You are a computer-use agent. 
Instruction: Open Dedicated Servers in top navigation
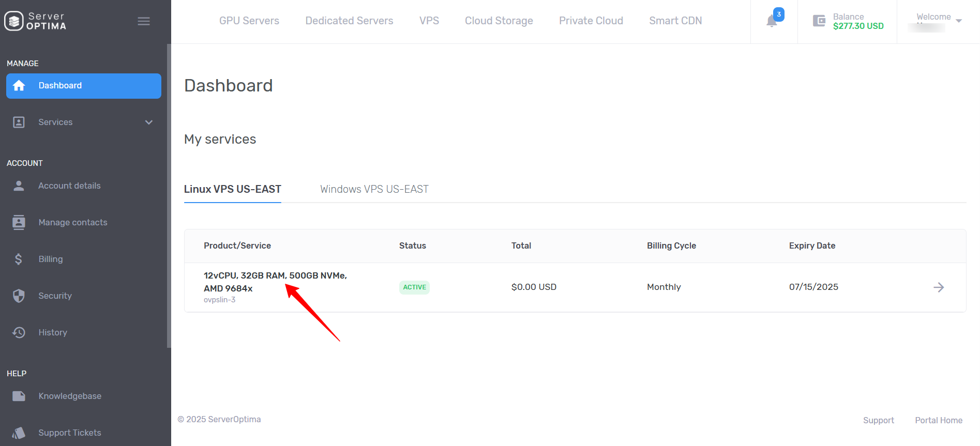349,21
